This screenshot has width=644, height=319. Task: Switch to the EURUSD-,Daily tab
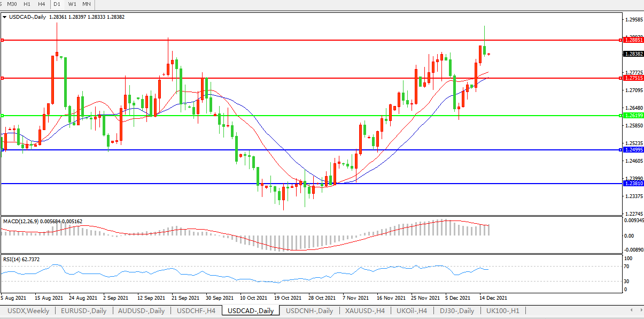[83, 310]
